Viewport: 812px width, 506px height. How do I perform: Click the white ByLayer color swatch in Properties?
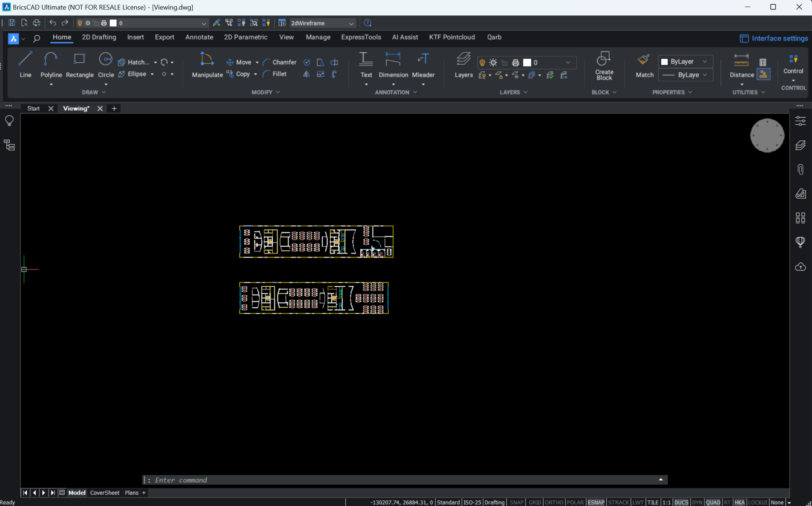[664, 62]
